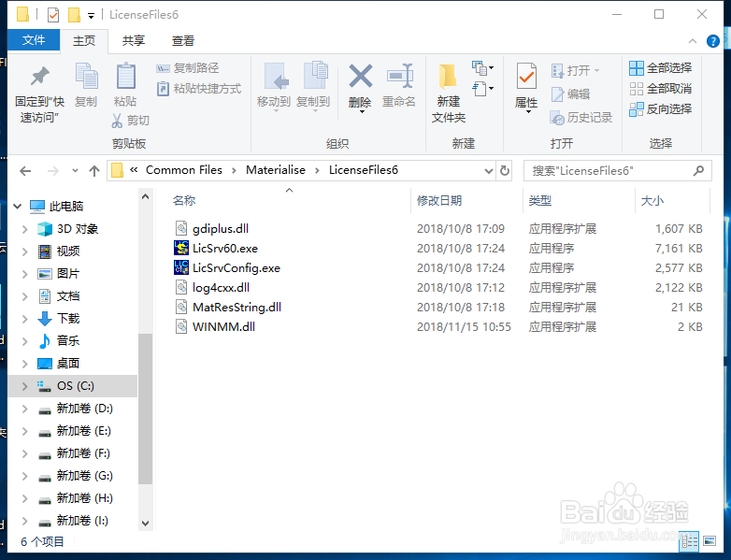Expand the OS (C:) tree node
This screenshot has height=560, width=731.
(x=24, y=386)
